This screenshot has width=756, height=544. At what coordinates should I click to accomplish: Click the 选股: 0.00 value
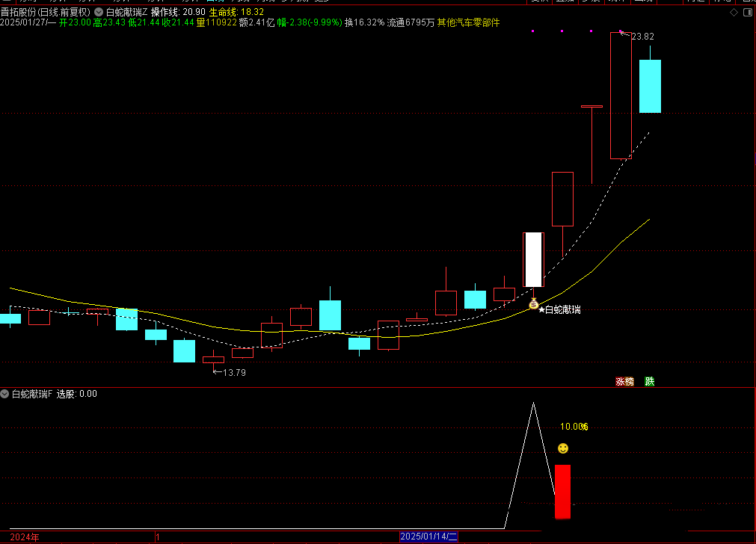point(77,394)
